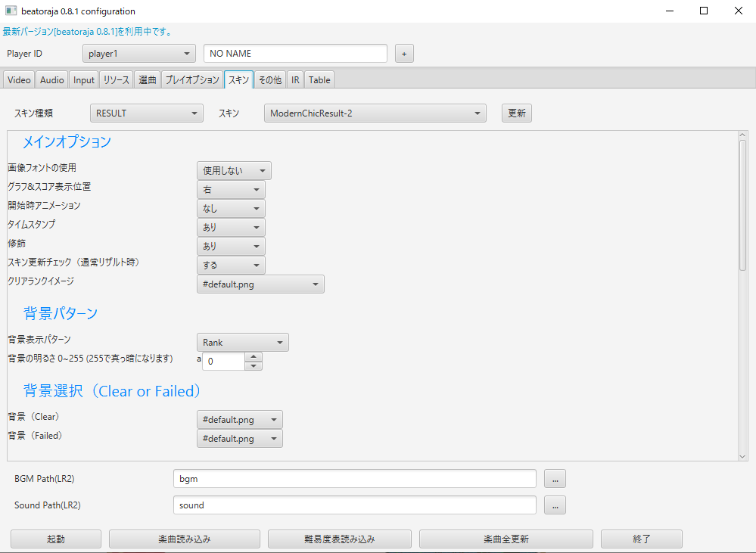Click the 楽曲全更新 button
The height and width of the screenshot is (553, 756).
click(x=506, y=539)
